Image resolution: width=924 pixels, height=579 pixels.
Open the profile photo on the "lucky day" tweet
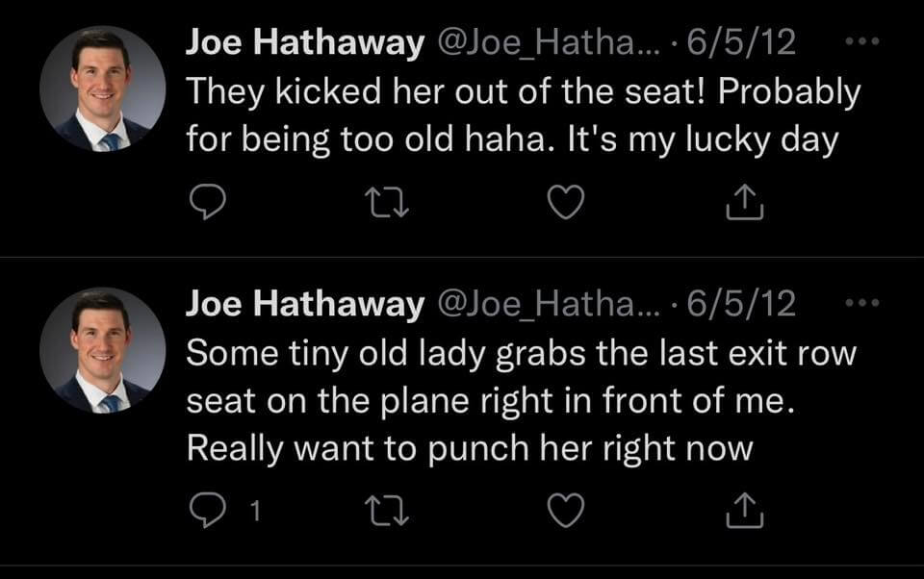coord(102,88)
